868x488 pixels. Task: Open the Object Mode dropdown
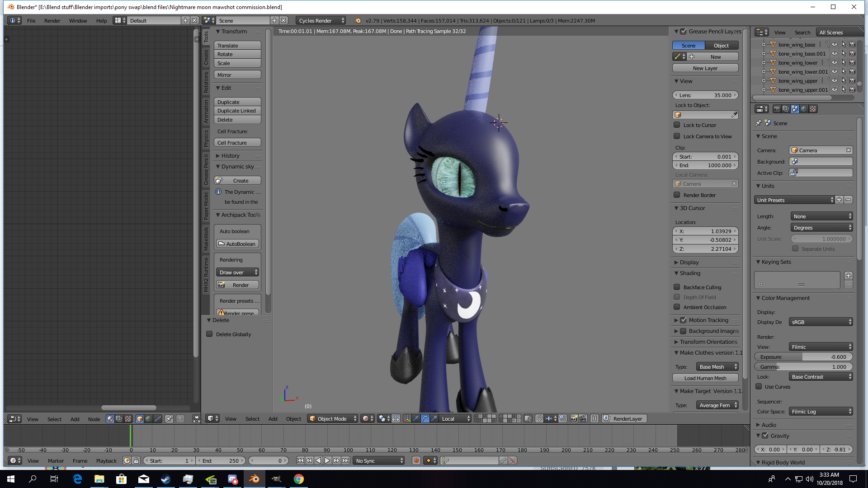[x=332, y=418]
